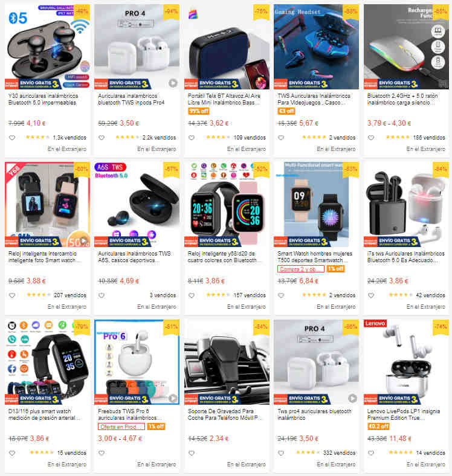The image size is (452, 476).
Task: Play video on Tws pro4 auriculares bluetooth image
Action: (x=352, y=398)
